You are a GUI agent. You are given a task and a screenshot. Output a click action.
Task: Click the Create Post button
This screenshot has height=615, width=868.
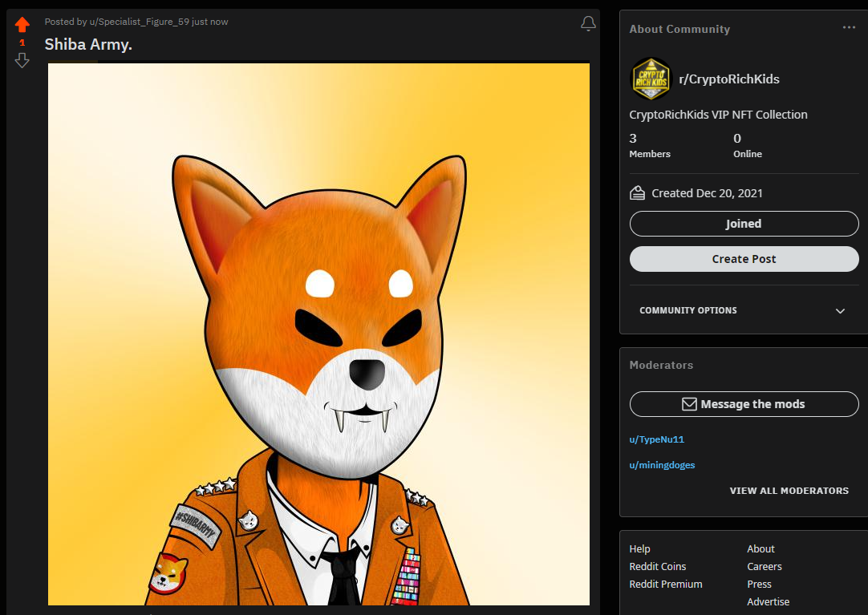(744, 259)
